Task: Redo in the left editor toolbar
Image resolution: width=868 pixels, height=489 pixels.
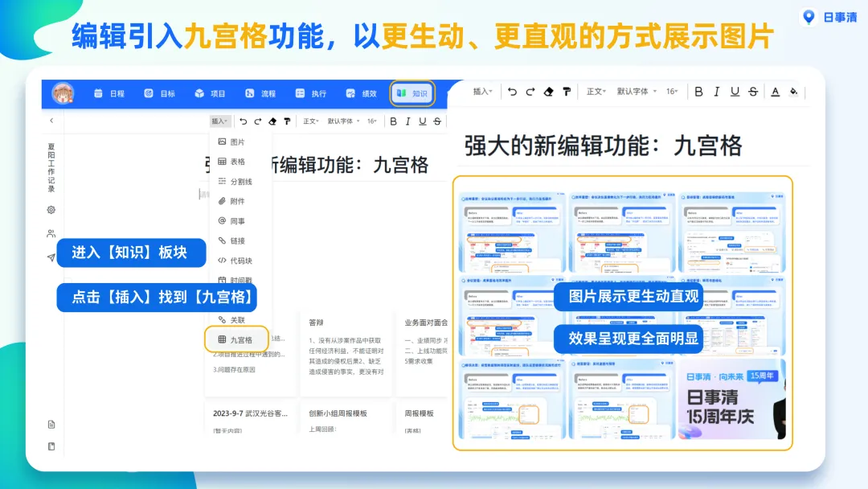Action: (258, 121)
